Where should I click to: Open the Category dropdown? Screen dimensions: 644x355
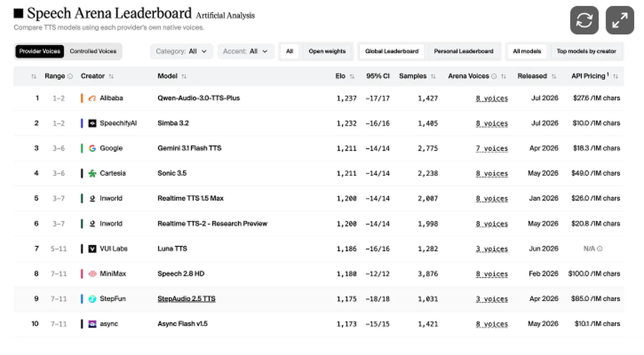(x=181, y=52)
